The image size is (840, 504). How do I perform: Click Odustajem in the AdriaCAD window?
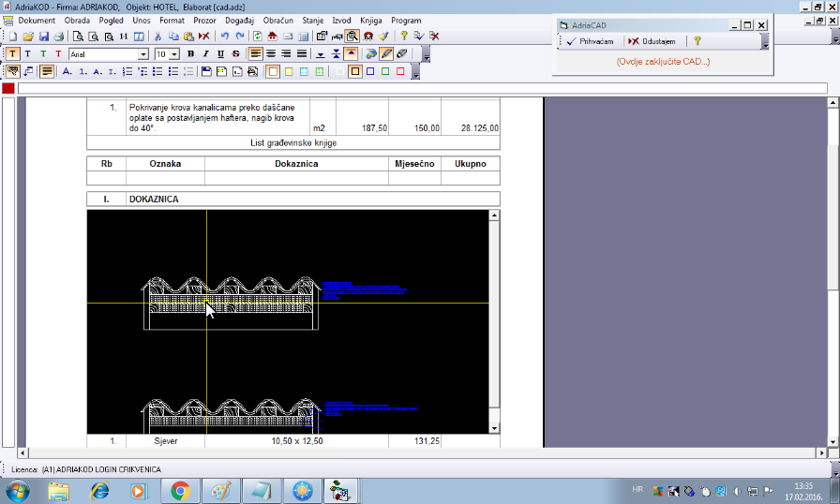(x=652, y=41)
